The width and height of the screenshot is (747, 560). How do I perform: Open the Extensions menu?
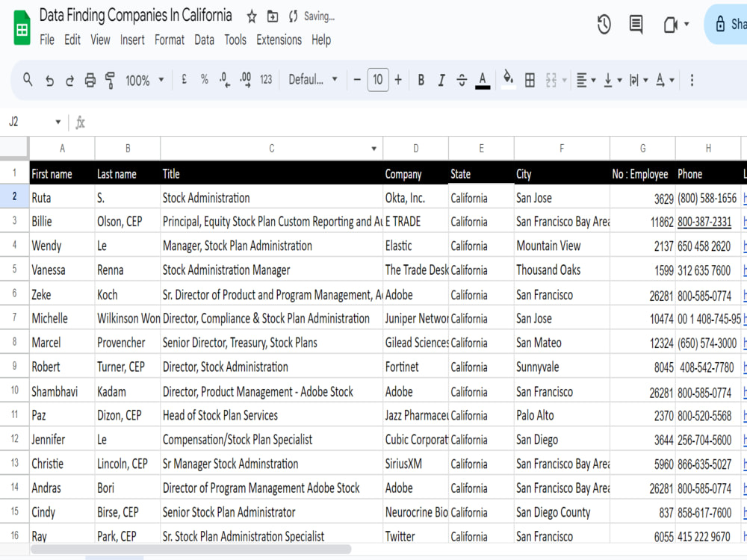279,40
